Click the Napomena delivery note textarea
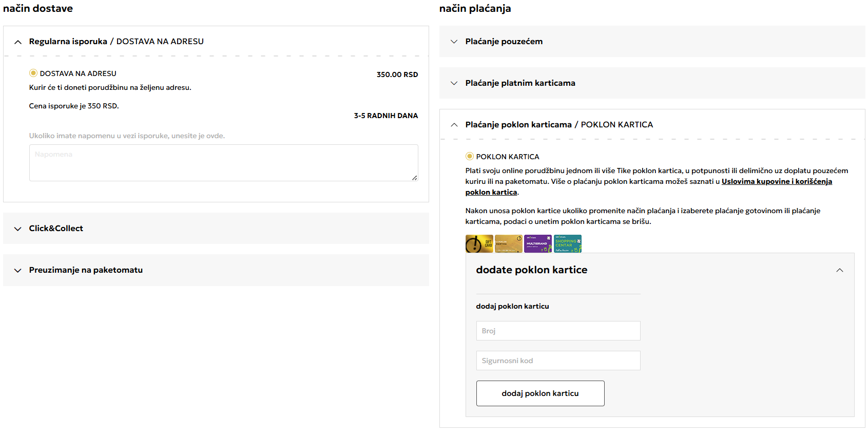This screenshot has height=435, width=868. click(x=224, y=163)
